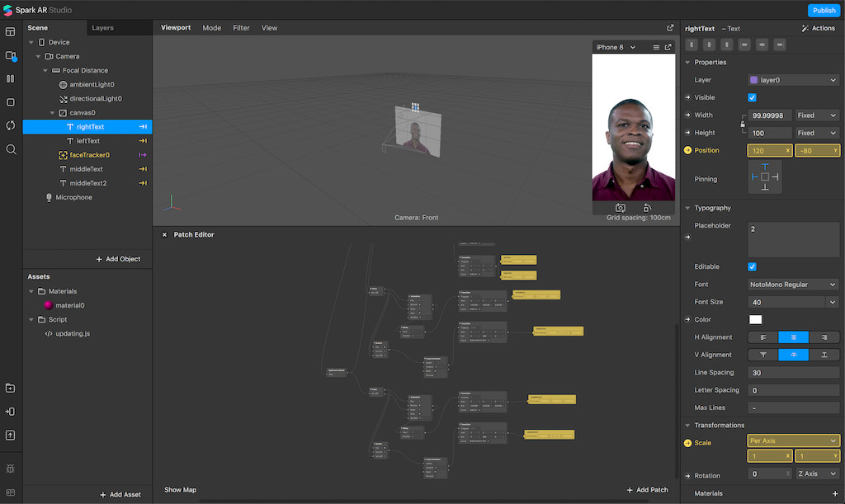Image resolution: width=845 pixels, height=504 pixels.
Task: Click the add-to-library folder sidebar icon
Action: [10, 389]
